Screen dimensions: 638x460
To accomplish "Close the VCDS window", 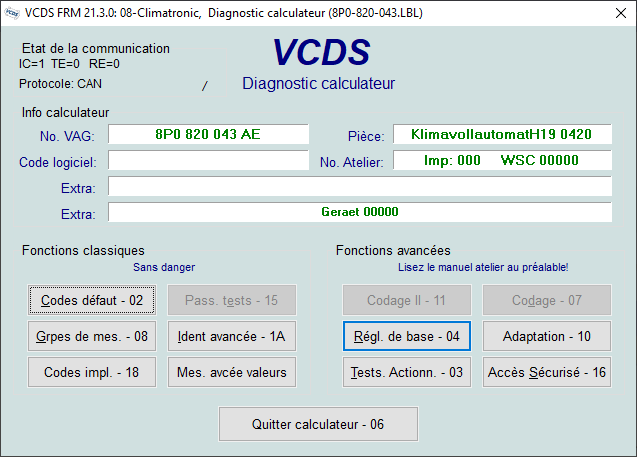I will click(621, 13).
